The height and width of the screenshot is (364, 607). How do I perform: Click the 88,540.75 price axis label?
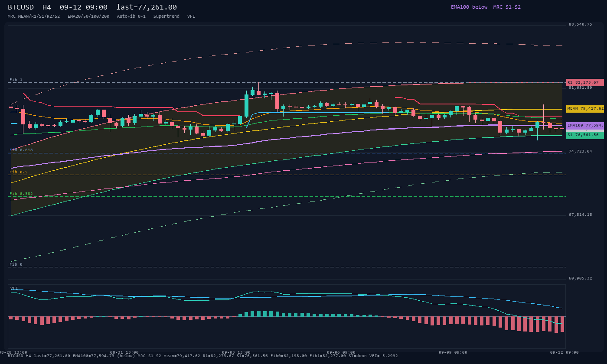(580, 25)
